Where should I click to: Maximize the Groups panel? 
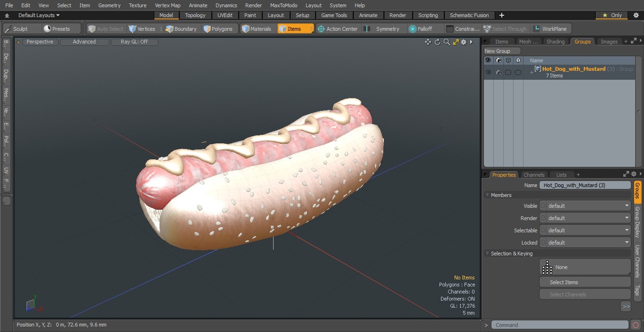coord(634,41)
